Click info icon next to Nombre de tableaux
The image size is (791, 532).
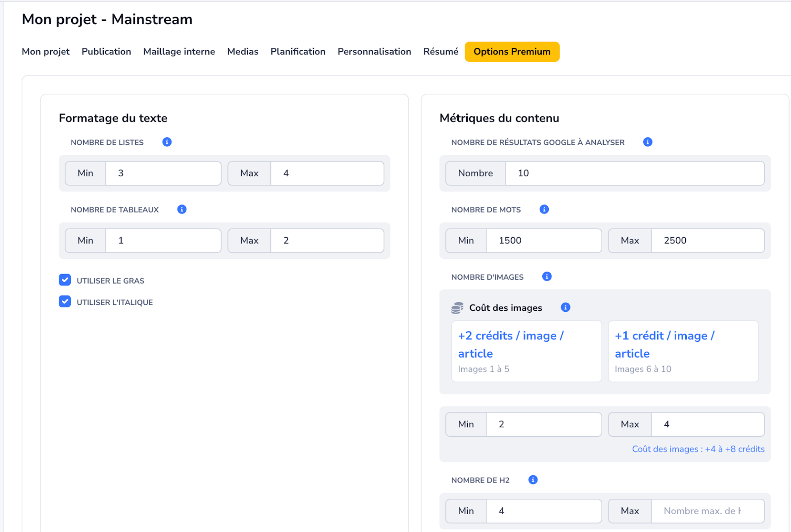pyautogui.click(x=182, y=209)
